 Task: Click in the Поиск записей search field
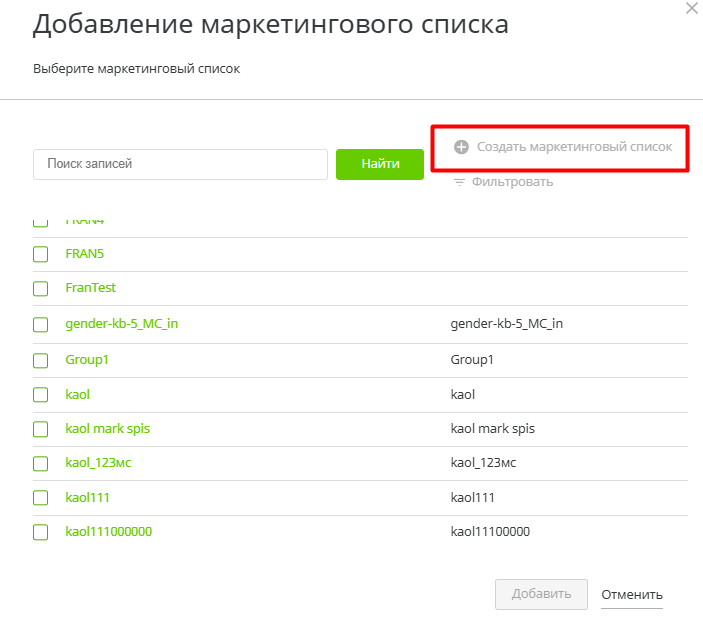tap(180, 164)
